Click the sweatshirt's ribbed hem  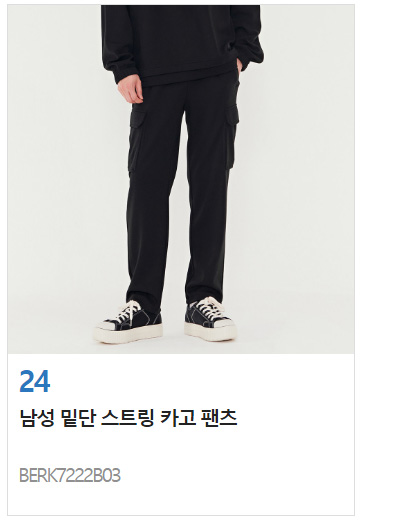click(x=188, y=75)
